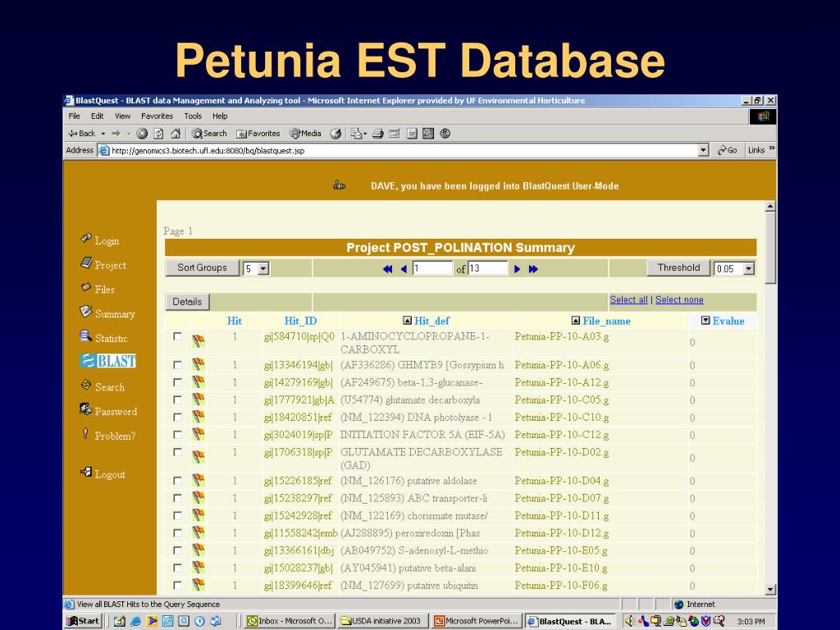Open the Favorites menu
Screen dimensions: 840x630
157,116
